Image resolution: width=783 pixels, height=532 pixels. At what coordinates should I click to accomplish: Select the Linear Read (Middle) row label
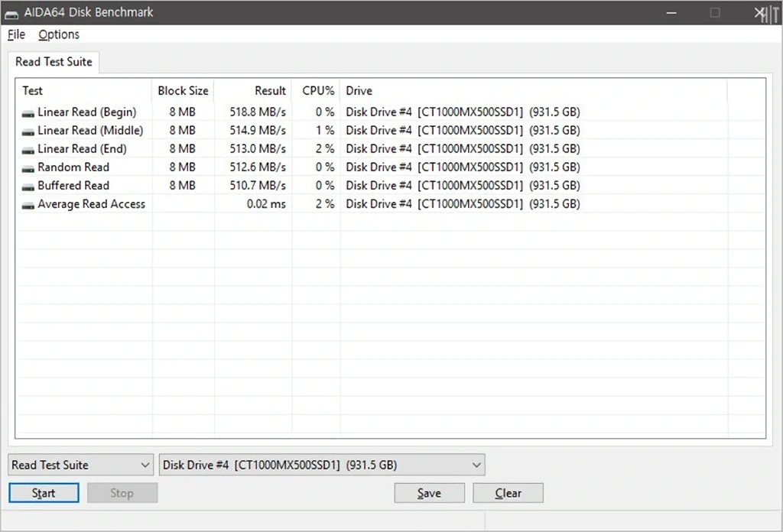click(90, 131)
